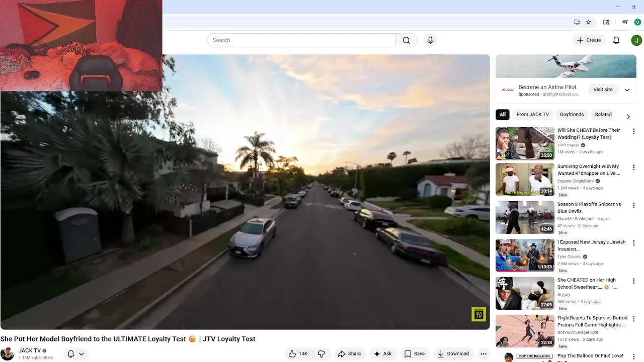Viewport: 644px width, 362px height.
Task: Click into the Search input field
Action: (x=301, y=40)
